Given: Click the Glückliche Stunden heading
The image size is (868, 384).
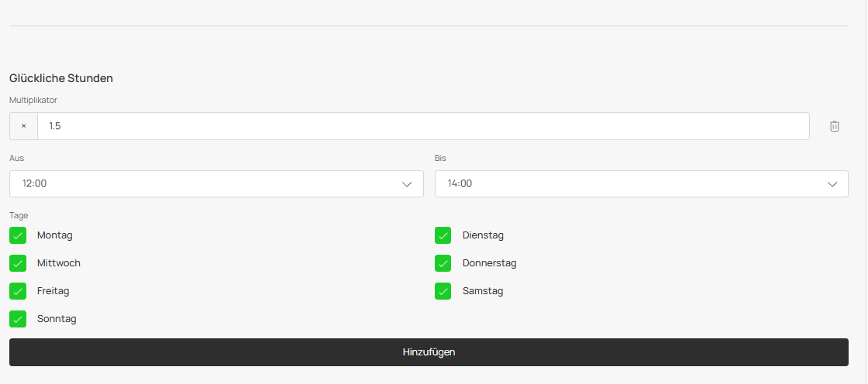Looking at the screenshot, I should 61,78.
